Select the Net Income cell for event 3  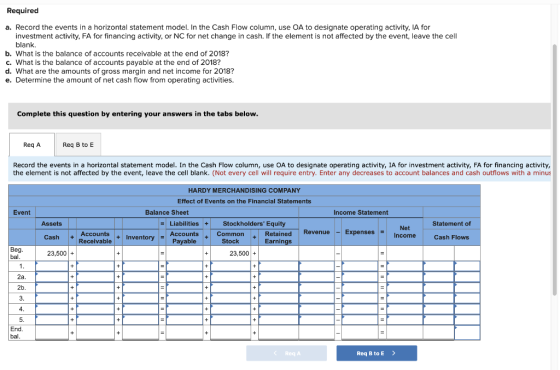coord(405,298)
